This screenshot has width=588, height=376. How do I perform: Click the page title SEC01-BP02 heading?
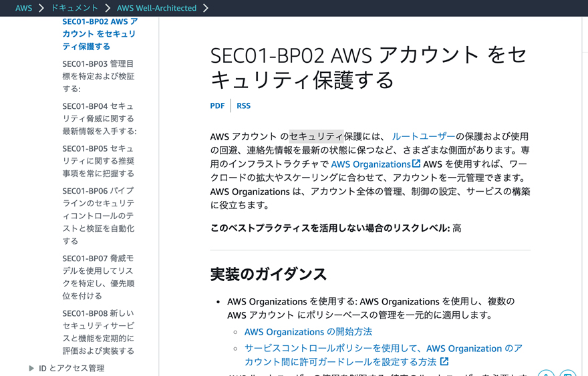(369, 67)
